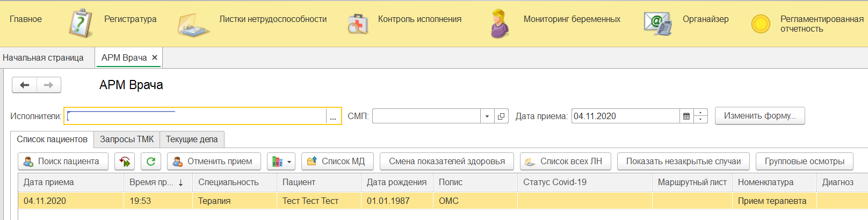Switch to the Текущие дела tab
This screenshot has width=868, height=220.
[192, 140]
